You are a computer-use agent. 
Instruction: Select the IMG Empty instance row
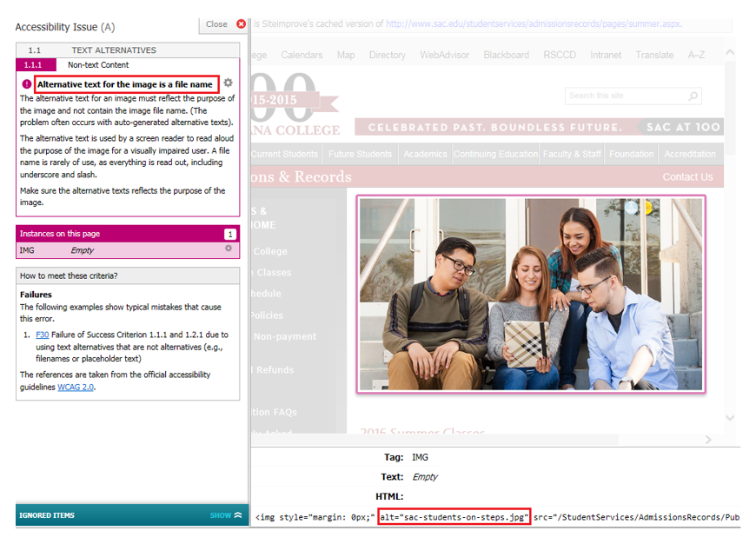click(128, 250)
